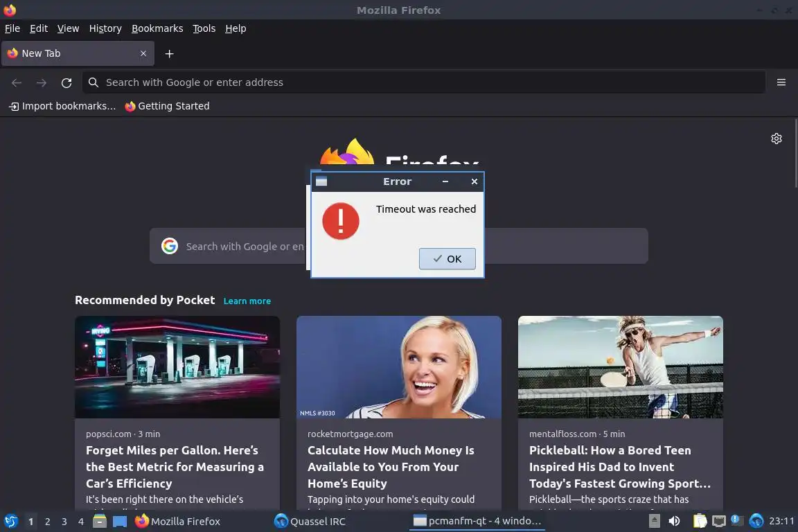Click the browser Back arrow

click(17, 82)
